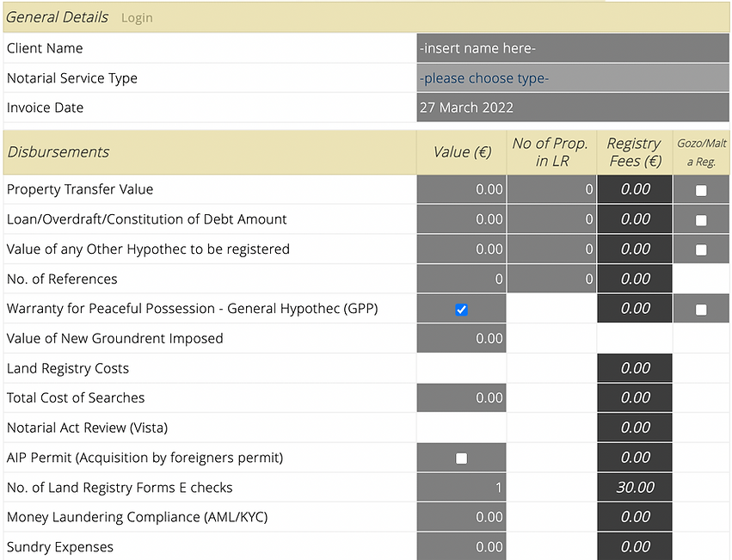
Task: Edit Loan/Overdraft/Constitution of Debt Amount value field
Action: [x=461, y=219]
